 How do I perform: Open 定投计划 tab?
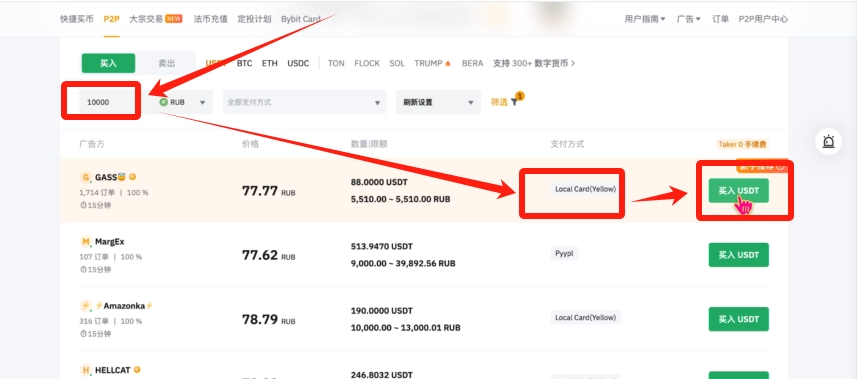(254, 19)
